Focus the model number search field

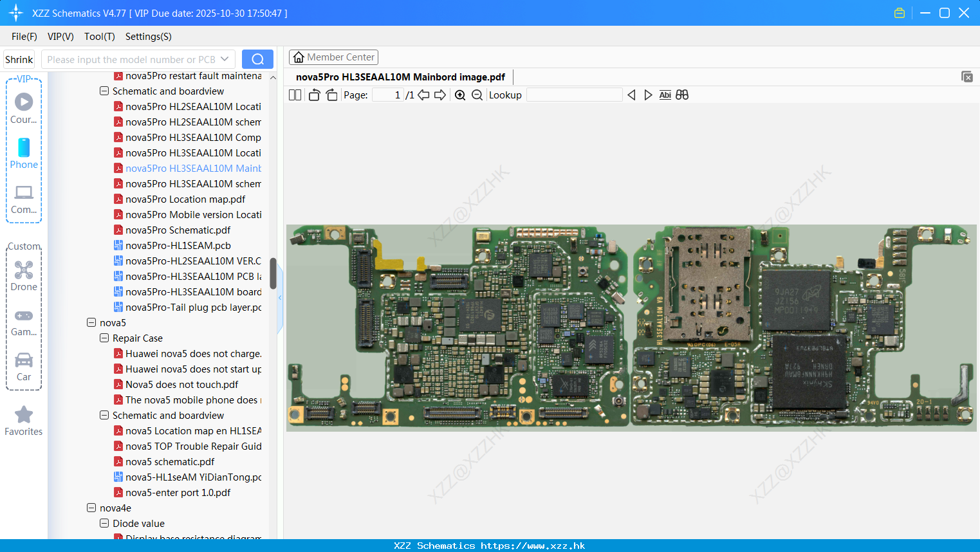[132, 59]
